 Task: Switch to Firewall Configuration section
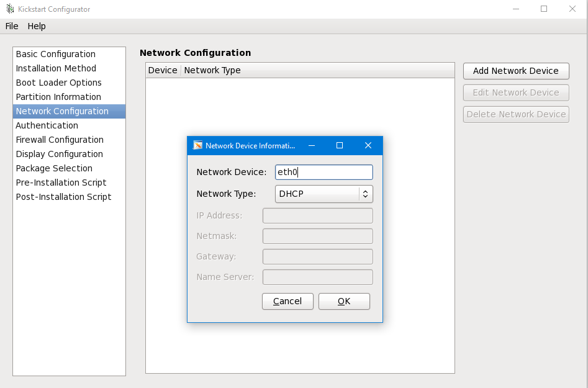click(60, 140)
